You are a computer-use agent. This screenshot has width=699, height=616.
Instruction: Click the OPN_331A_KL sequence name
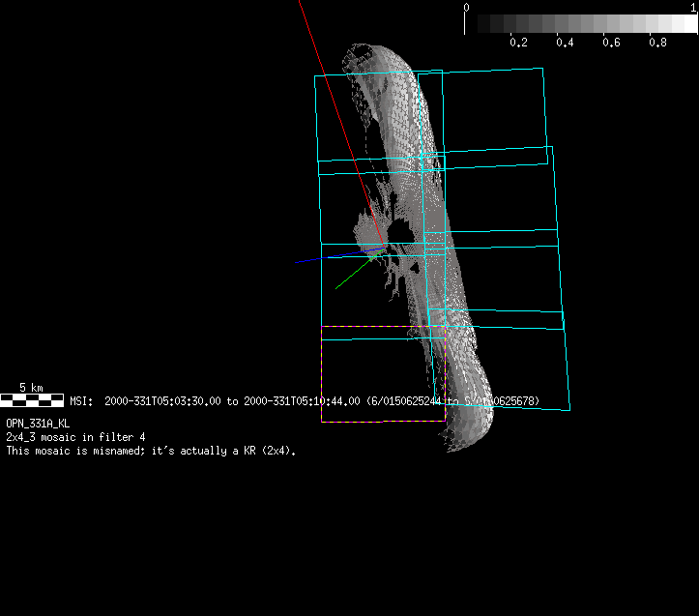38,424
